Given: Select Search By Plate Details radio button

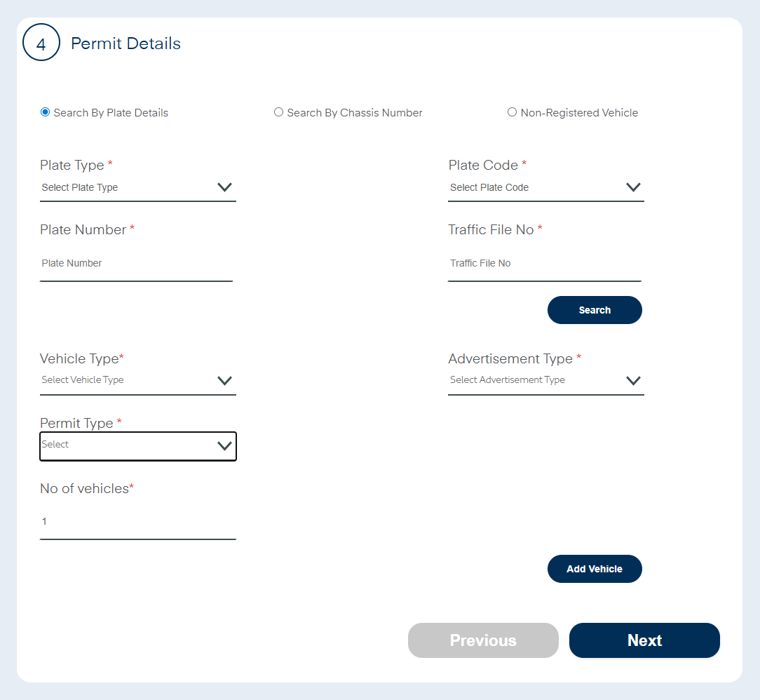Looking at the screenshot, I should click(x=46, y=112).
